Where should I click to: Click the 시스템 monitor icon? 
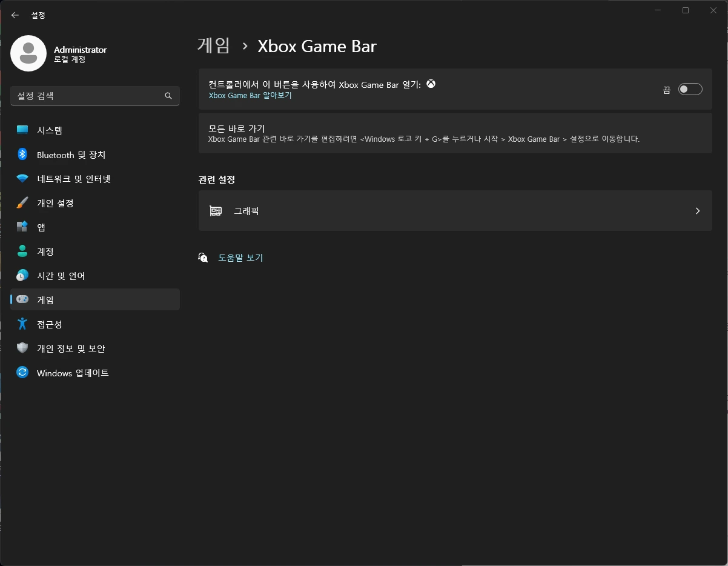(x=22, y=130)
